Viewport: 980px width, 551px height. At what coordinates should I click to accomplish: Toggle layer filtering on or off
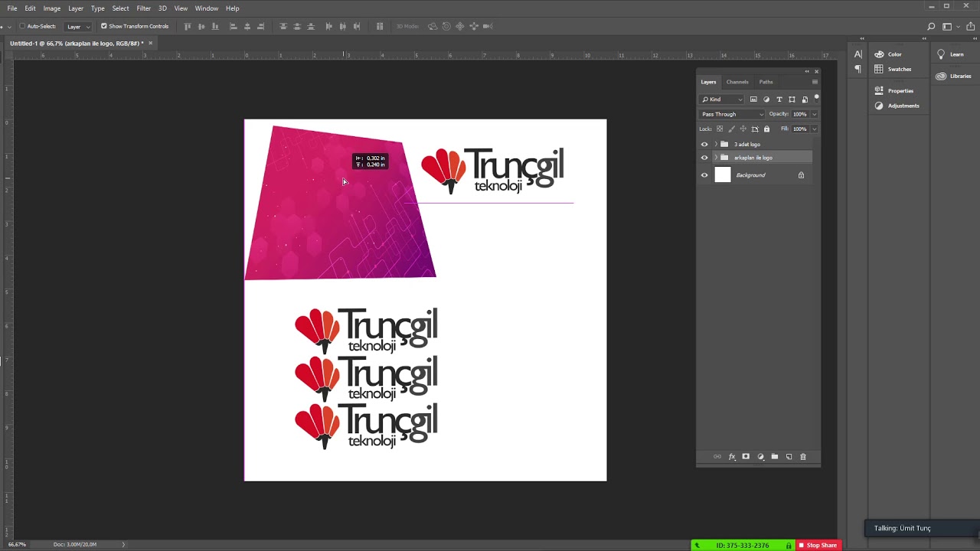816,97
